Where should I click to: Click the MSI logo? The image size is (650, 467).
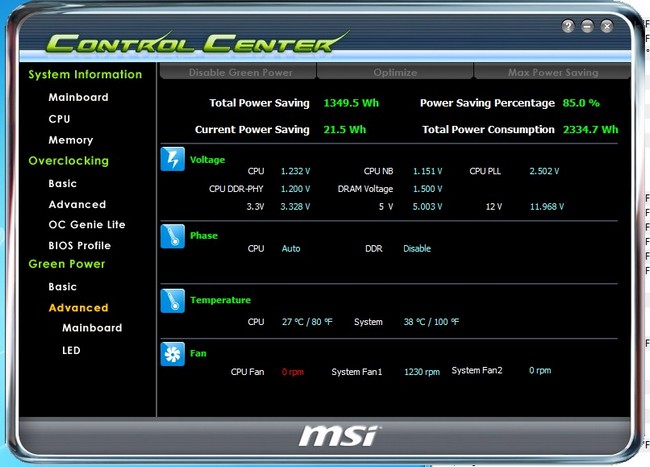339,436
